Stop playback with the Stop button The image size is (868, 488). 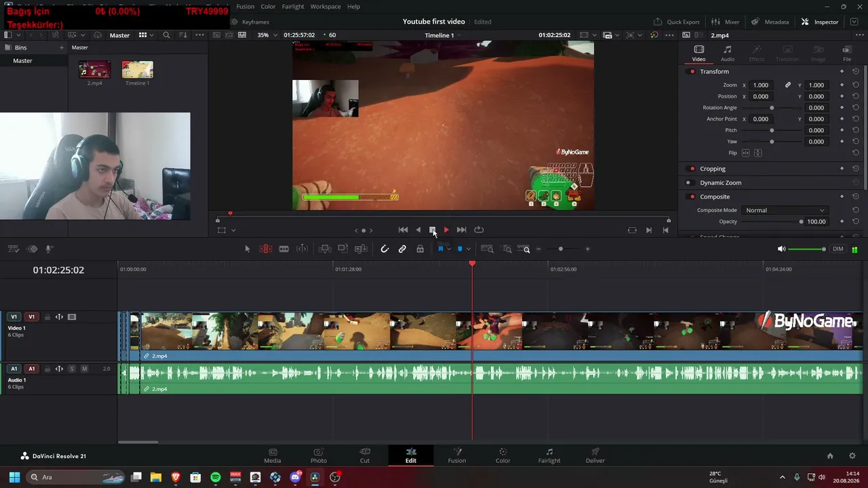click(432, 230)
